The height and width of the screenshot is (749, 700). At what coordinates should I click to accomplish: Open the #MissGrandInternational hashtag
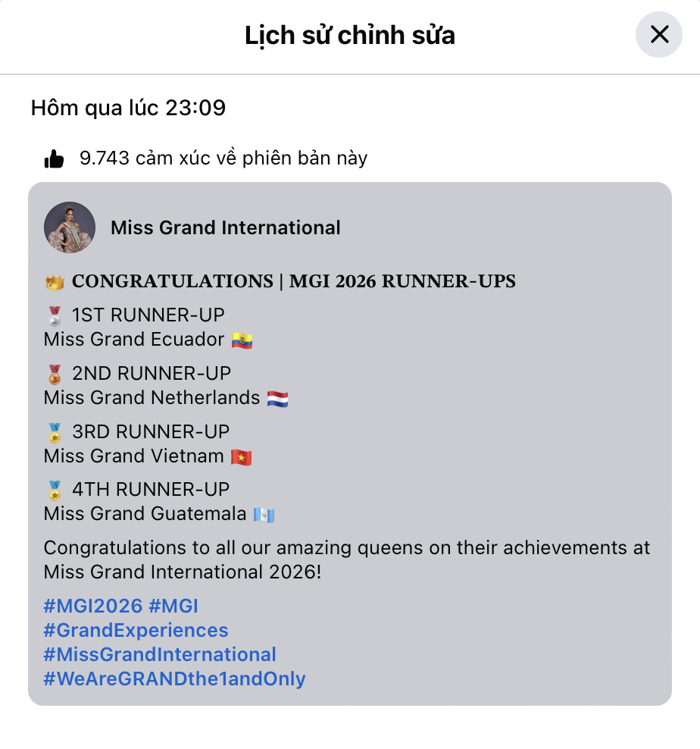point(160,655)
